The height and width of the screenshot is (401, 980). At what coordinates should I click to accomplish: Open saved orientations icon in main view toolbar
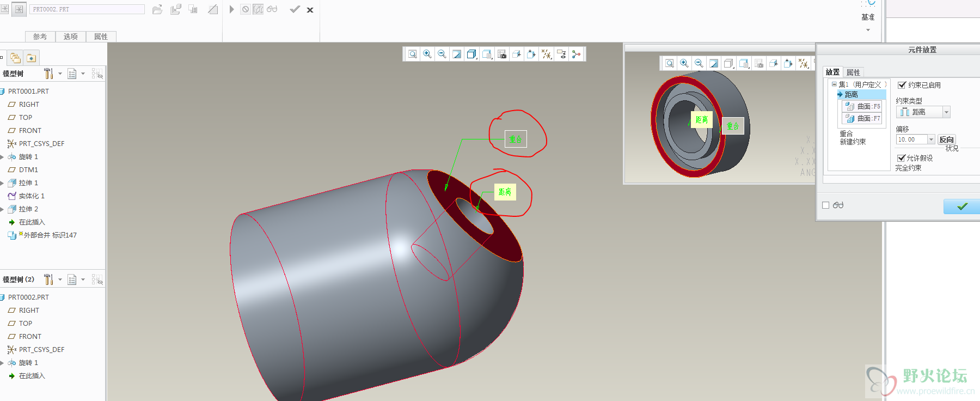click(x=487, y=54)
